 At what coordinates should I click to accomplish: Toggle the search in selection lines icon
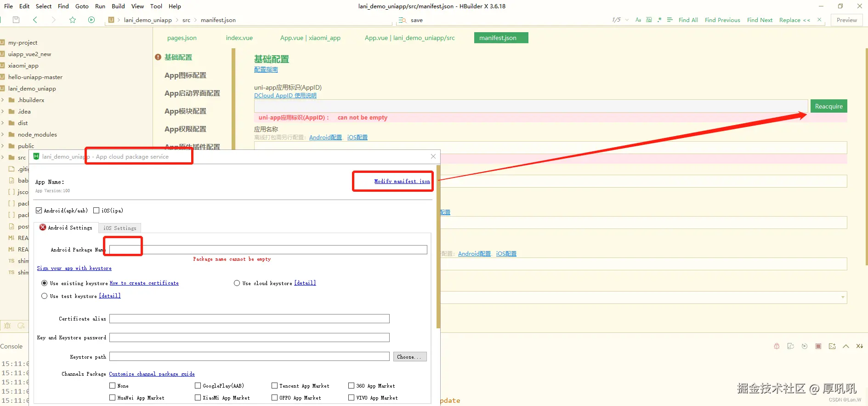click(670, 20)
